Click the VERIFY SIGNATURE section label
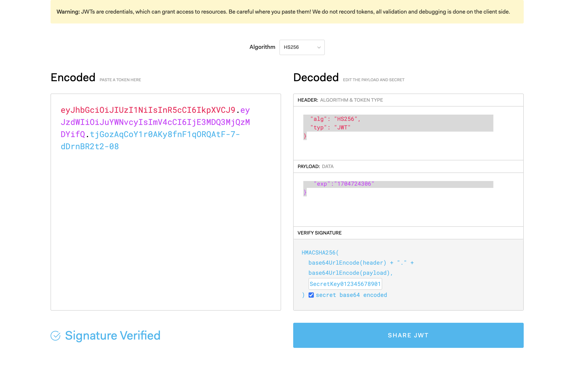Viewport: 588px width, 375px height. 319,233
